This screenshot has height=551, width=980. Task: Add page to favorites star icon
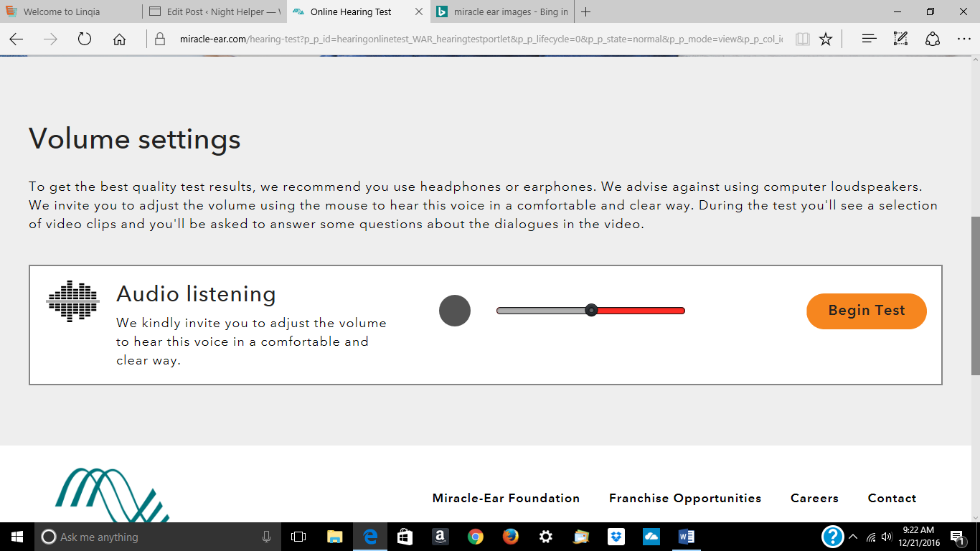click(826, 39)
